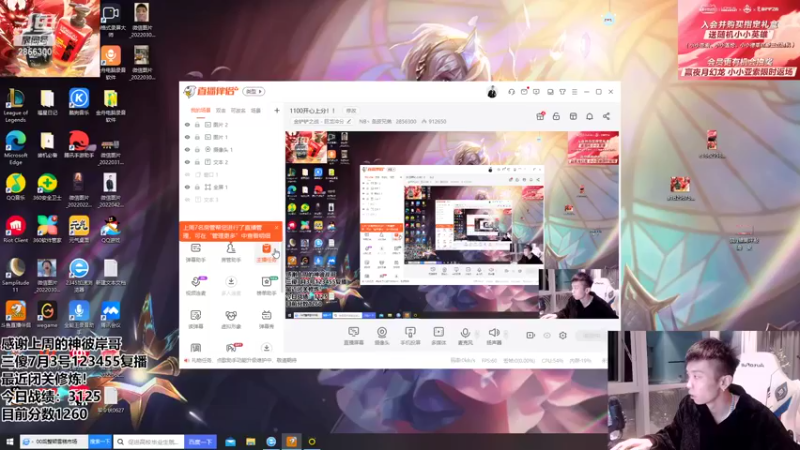Open the 榜单助手 tool
Screen dimensions: 800x450
pyautogui.click(x=266, y=286)
